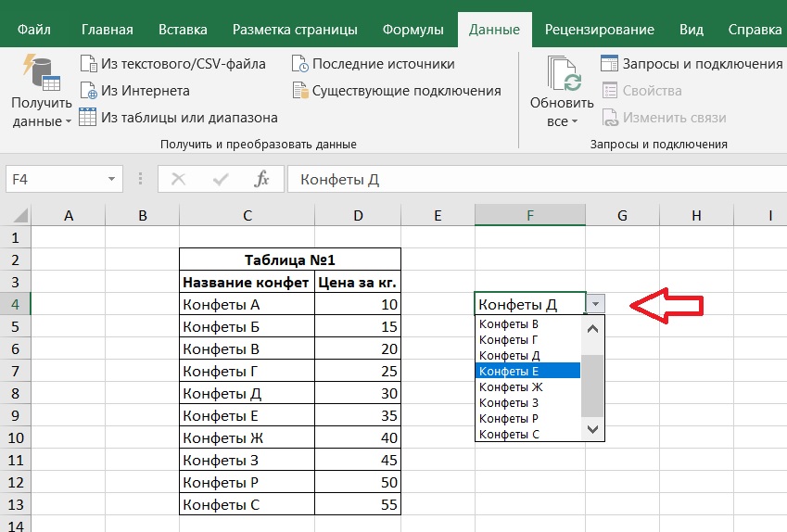
Task: Open the Получить данные menu
Action: (x=42, y=92)
